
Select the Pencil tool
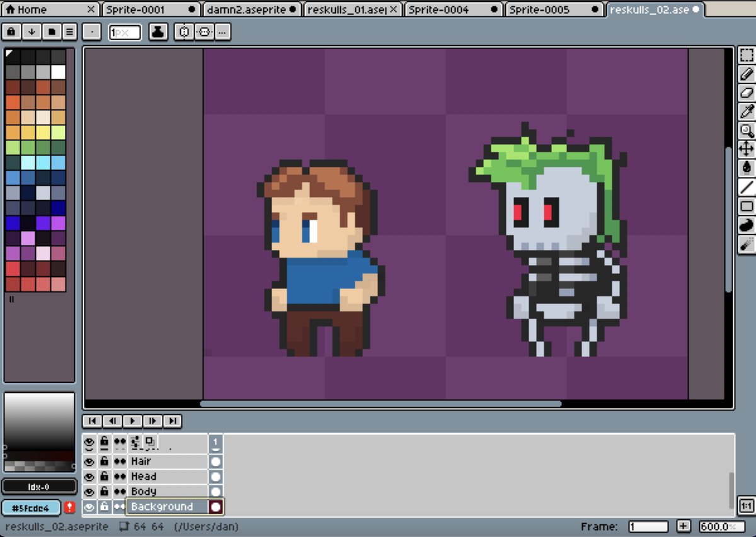pos(747,74)
